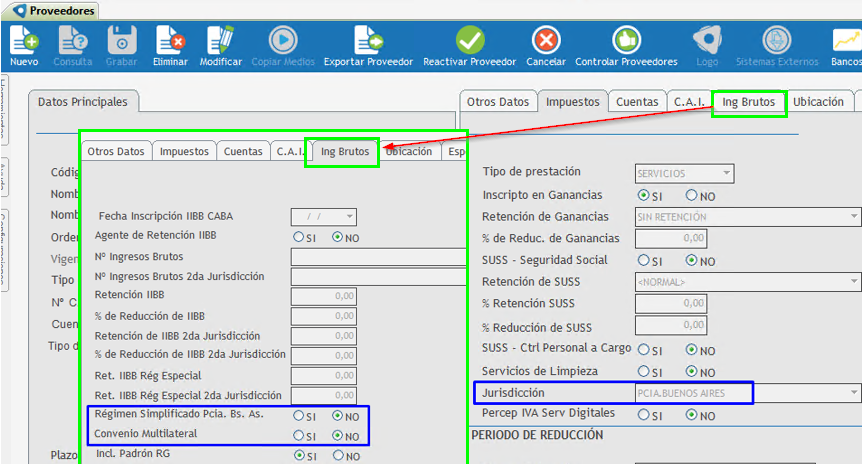Viewport: 862px width, 464px height.
Task: Click Retención de IIBB 2da Jurisdicción field
Action: [324, 336]
